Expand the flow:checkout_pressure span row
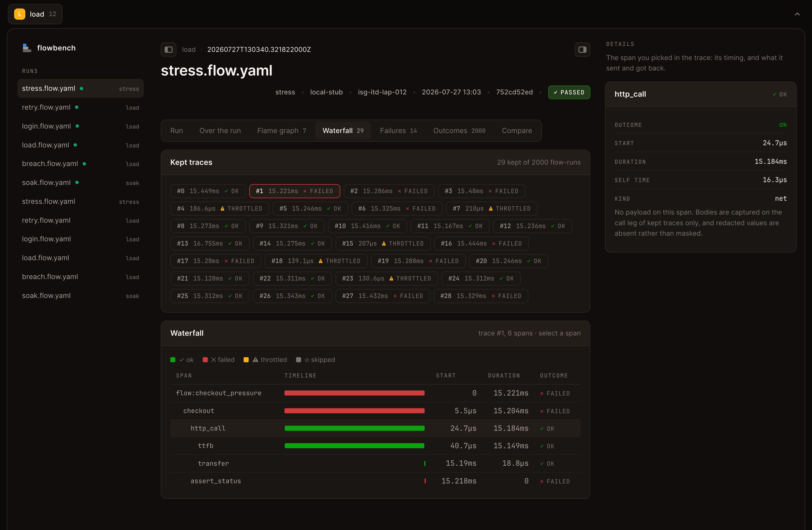The height and width of the screenshot is (530, 812). [x=375, y=393]
